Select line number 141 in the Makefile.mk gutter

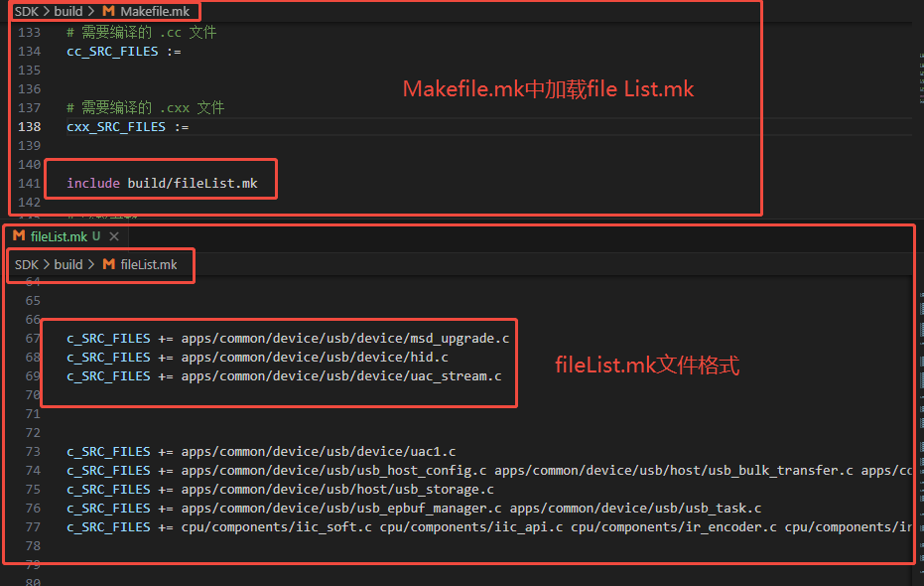pyautogui.click(x=30, y=184)
